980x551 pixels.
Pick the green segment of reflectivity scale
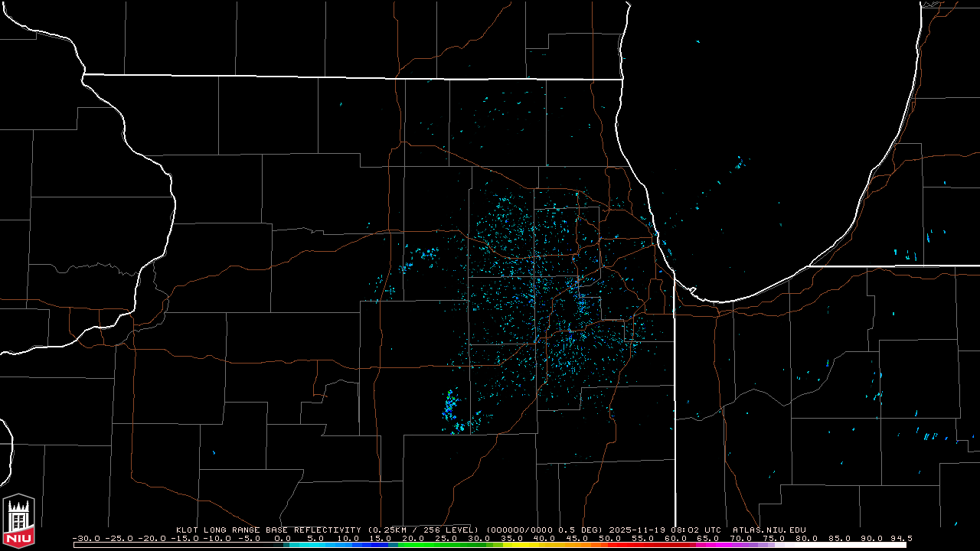429,545
